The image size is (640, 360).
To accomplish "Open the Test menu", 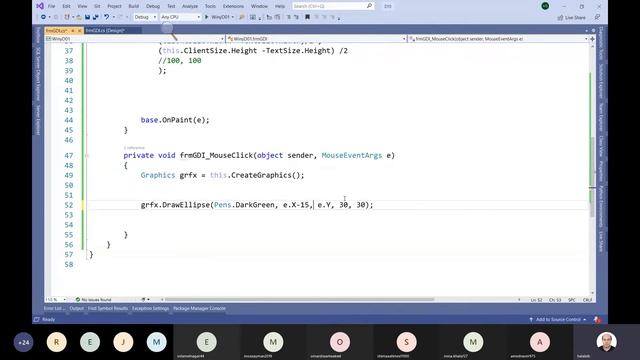I will pos(171,7).
